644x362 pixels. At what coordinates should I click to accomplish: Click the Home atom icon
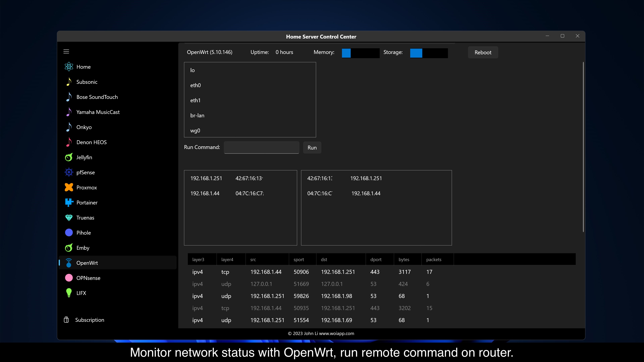click(x=69, y=67)
